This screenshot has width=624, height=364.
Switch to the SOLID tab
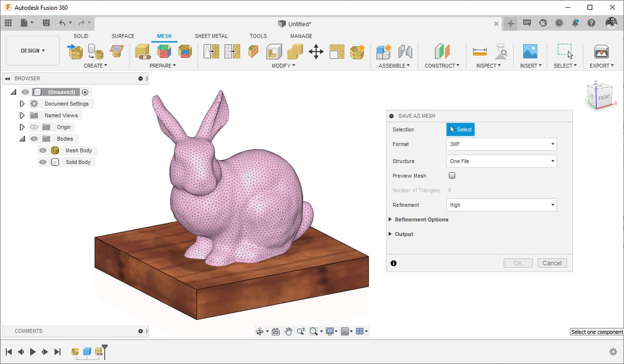[x=81, y=36]
